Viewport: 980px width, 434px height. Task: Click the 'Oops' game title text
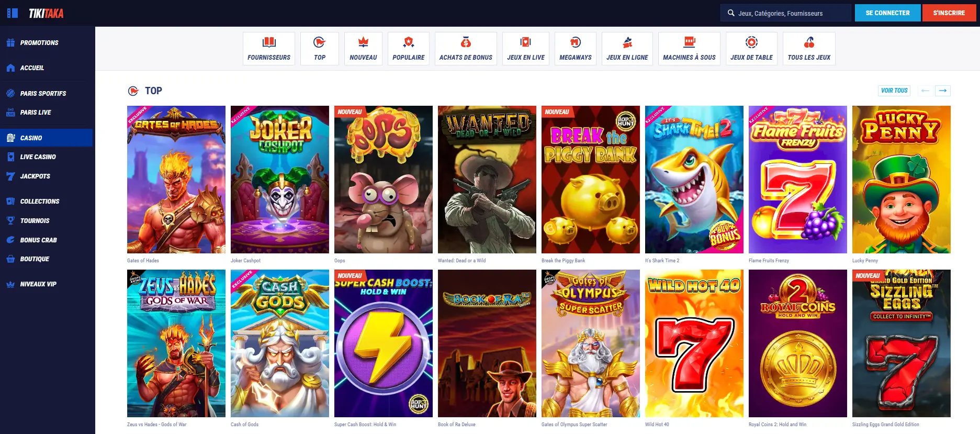340,260
